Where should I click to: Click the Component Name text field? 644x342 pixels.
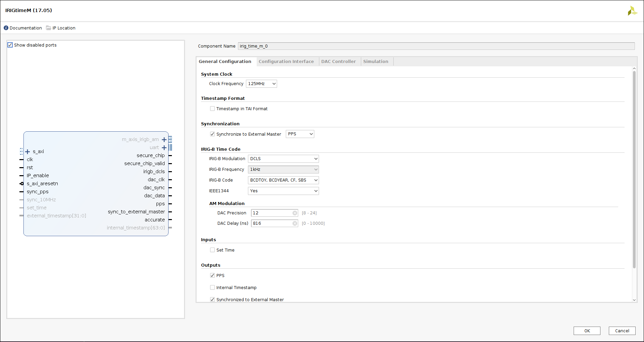(x=436, y=46)
